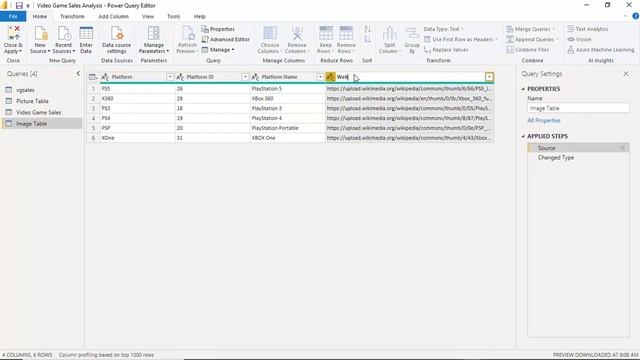Open renamed column filter dropdown

489,77
